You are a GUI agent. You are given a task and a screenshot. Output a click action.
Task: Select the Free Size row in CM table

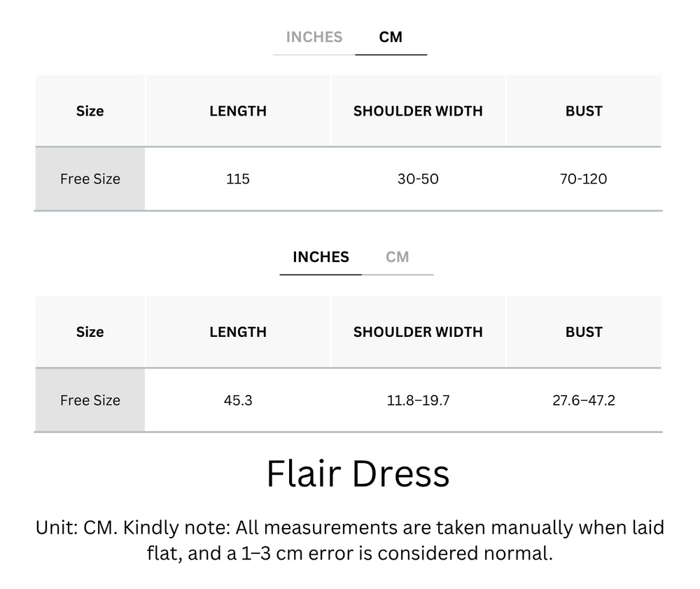[90, 179]
